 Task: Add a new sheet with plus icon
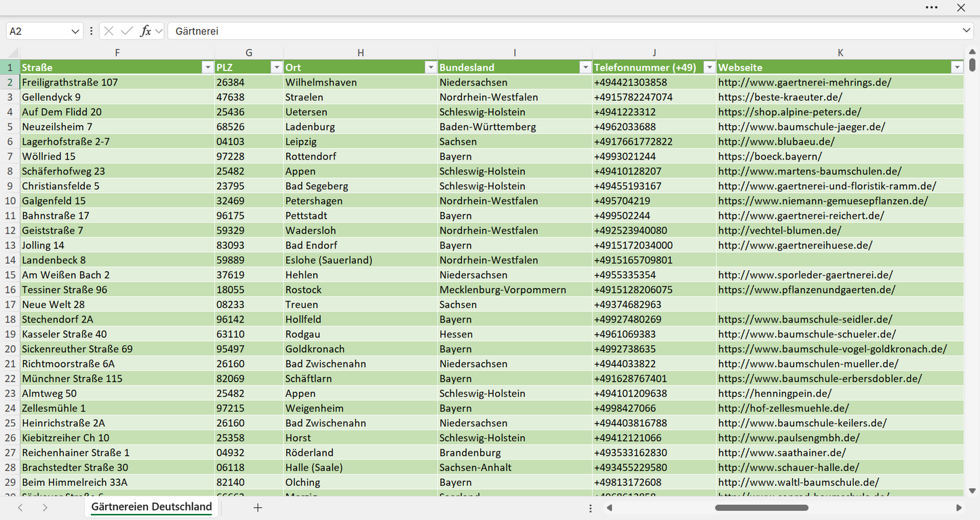[258, 507]
